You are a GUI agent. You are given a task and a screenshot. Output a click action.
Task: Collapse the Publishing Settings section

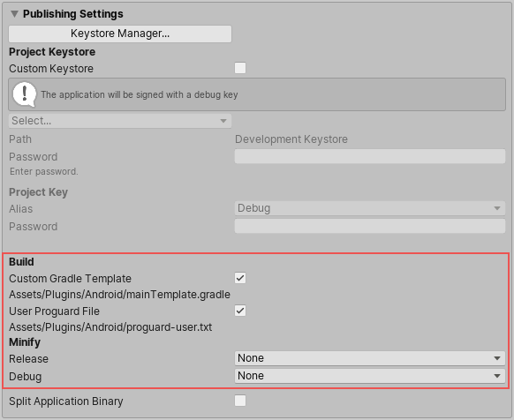pos(14,14)
